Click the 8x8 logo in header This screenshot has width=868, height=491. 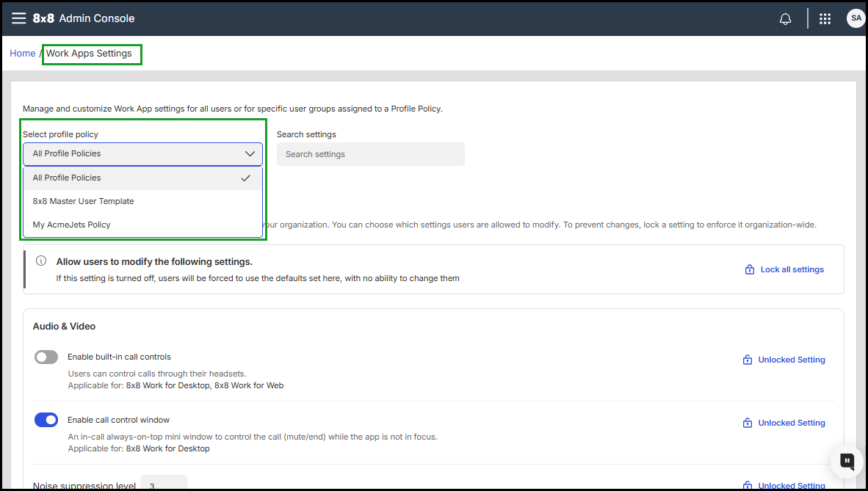(43, 18)
